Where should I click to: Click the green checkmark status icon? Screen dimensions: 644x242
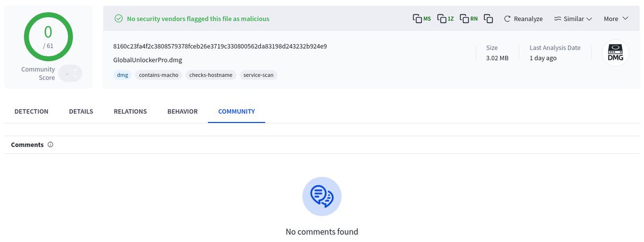coord(119,19)
